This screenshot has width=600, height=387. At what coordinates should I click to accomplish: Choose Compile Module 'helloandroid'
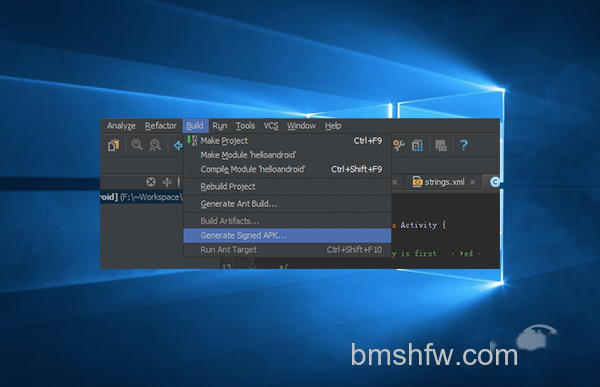287,169
